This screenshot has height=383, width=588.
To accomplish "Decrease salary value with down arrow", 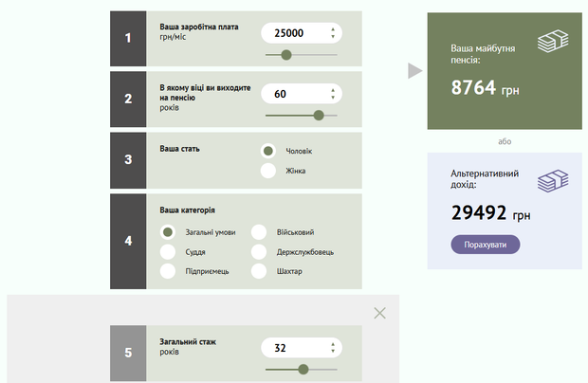I will pos(332,38).
